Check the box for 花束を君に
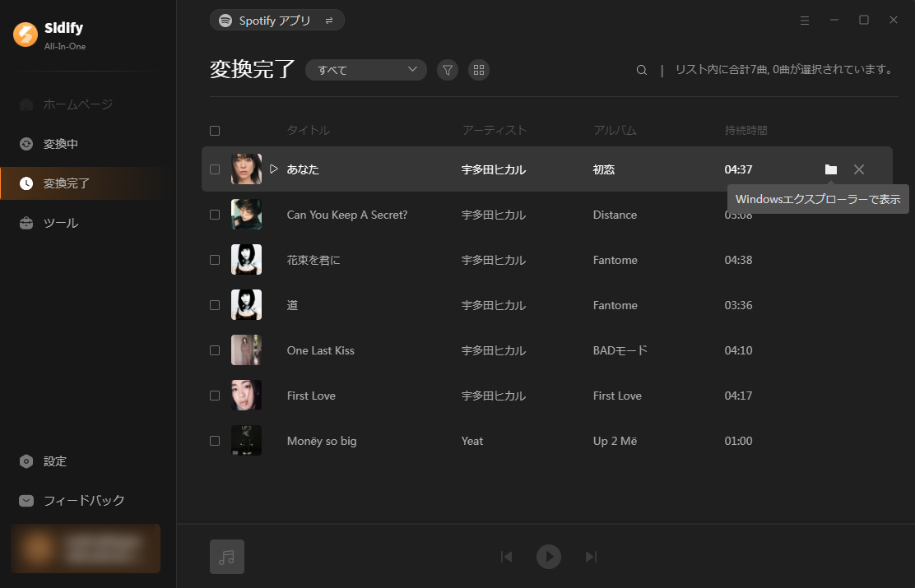 (215, 260)
